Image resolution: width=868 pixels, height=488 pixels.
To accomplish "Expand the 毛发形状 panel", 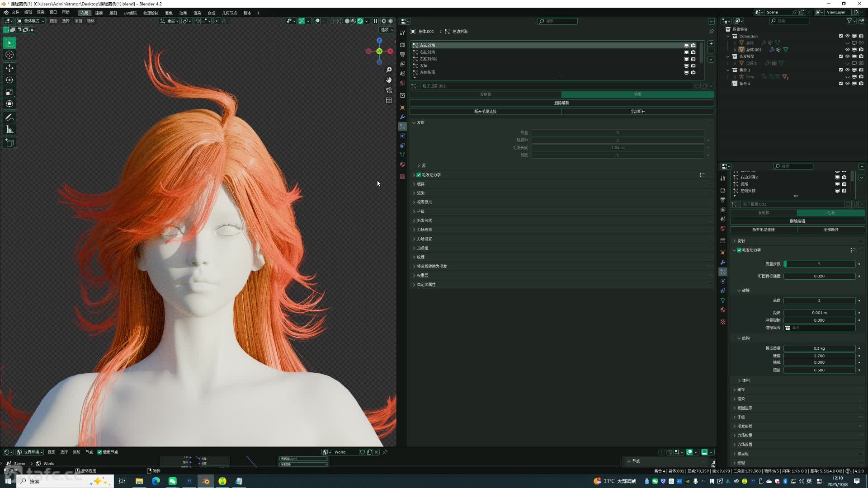I will click(424, 221).
